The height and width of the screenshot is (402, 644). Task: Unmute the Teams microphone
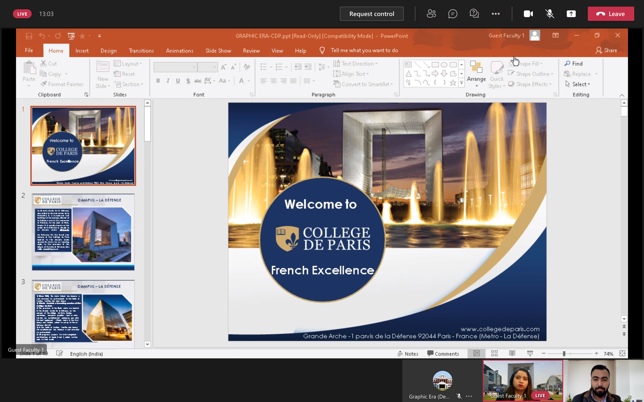point(550,14)
